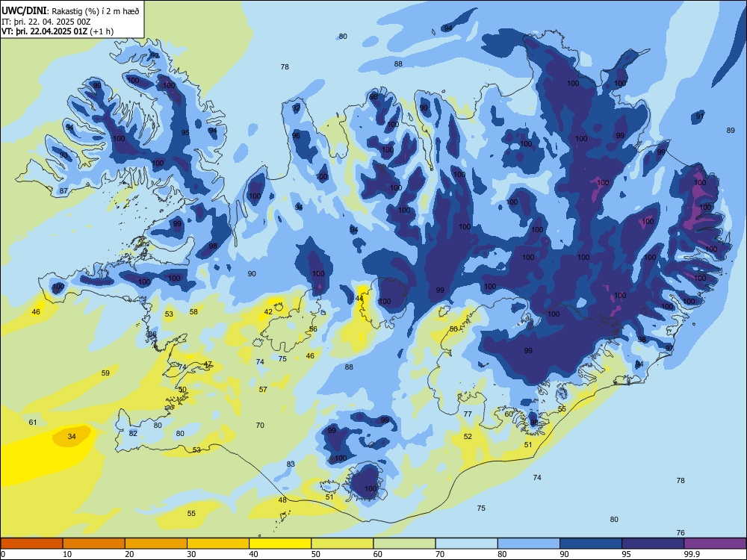The width and height of the screenshot is (747, 560).
Task: Click the 42 humidity value
Action: click(x=268, y=311)
